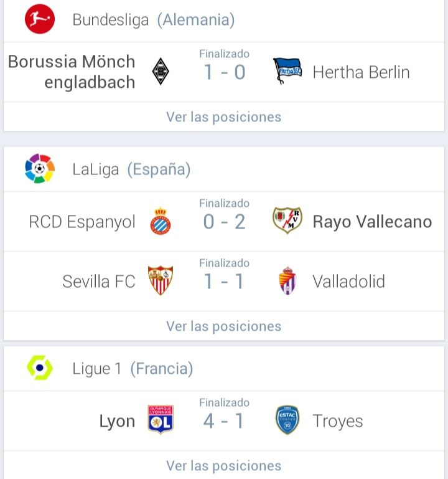Tap the Bundesliga league logo

[40, 19]
